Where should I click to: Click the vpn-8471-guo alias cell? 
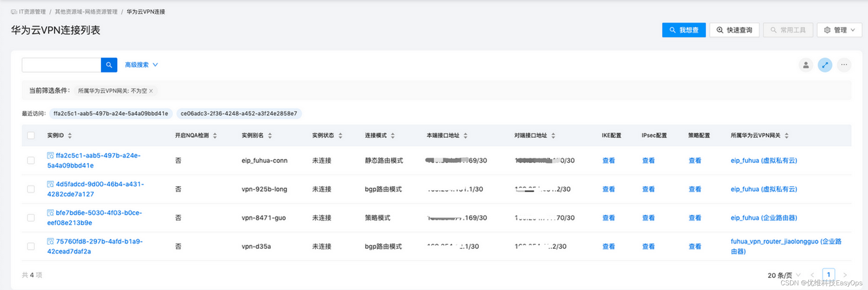[264, 218]
